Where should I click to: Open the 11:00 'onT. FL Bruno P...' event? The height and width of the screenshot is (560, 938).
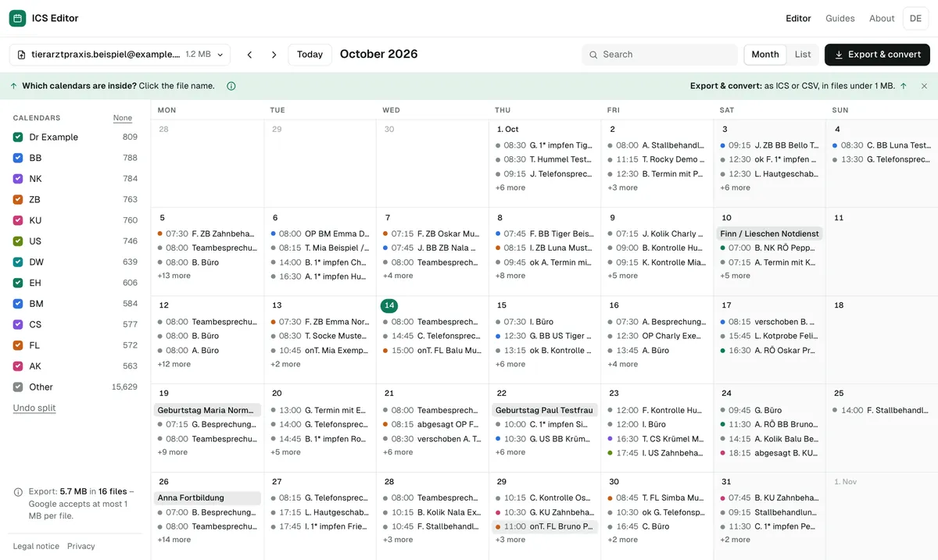click(545, 526)
